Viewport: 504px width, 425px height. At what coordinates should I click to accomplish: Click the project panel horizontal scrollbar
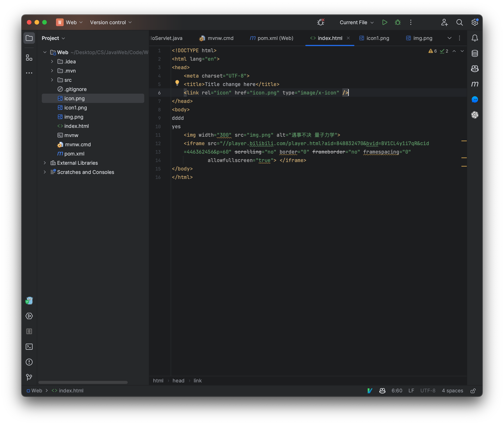(x=83, y=382)
